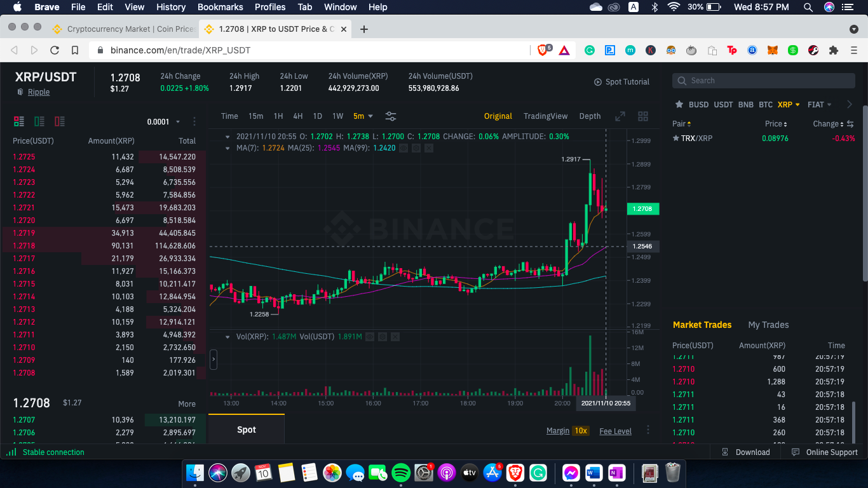Viewport: 868px width, 488px height.
Task: Toggle the order book collapse arrow
Action: 214,360
